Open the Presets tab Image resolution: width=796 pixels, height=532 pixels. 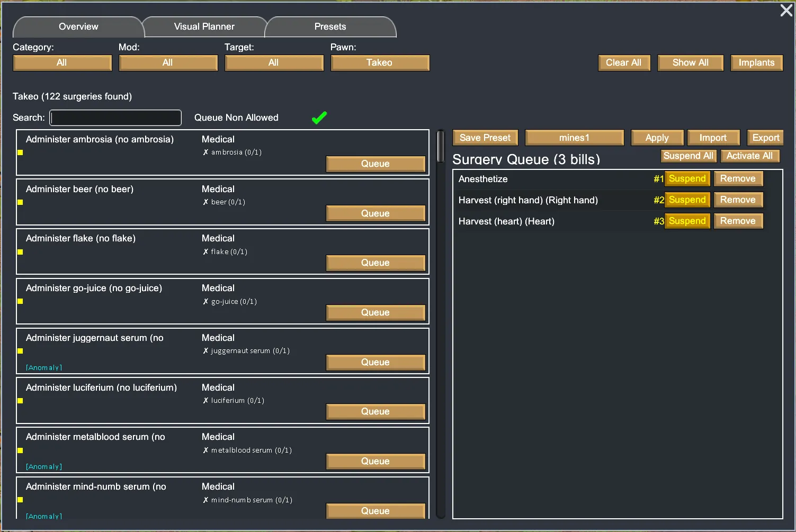click(330, 27)
